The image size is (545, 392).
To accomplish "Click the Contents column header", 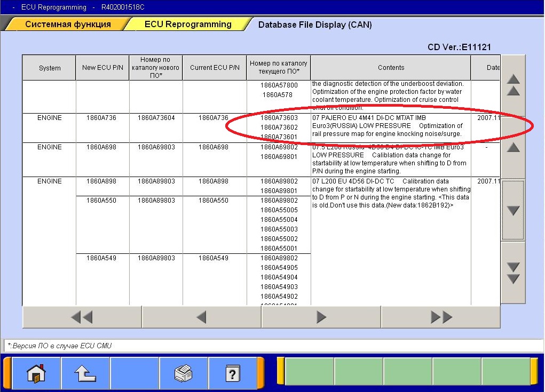I will 391,68.
